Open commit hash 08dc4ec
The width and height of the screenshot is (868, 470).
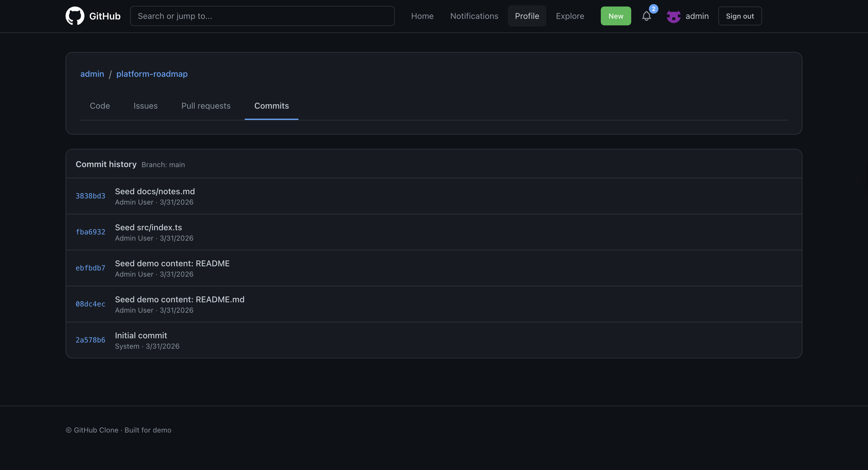click(x=90, y=304)
